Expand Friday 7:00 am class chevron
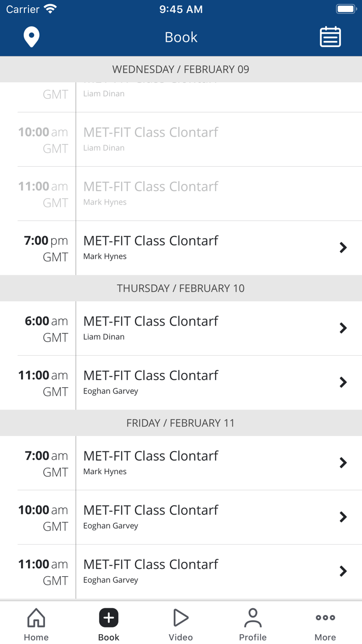Image resolution: width=362 pixels, height=644 pixels. point(343,463)
